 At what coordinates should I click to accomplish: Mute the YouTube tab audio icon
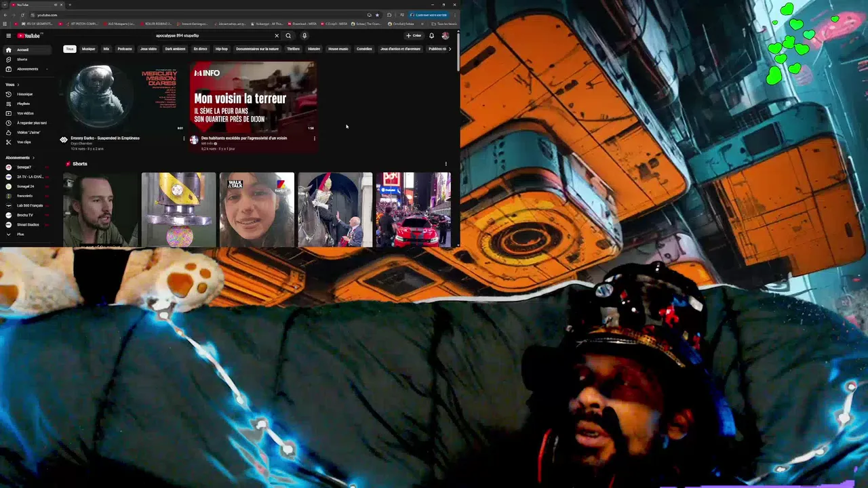pyautogui.click(x=56, y=5)
